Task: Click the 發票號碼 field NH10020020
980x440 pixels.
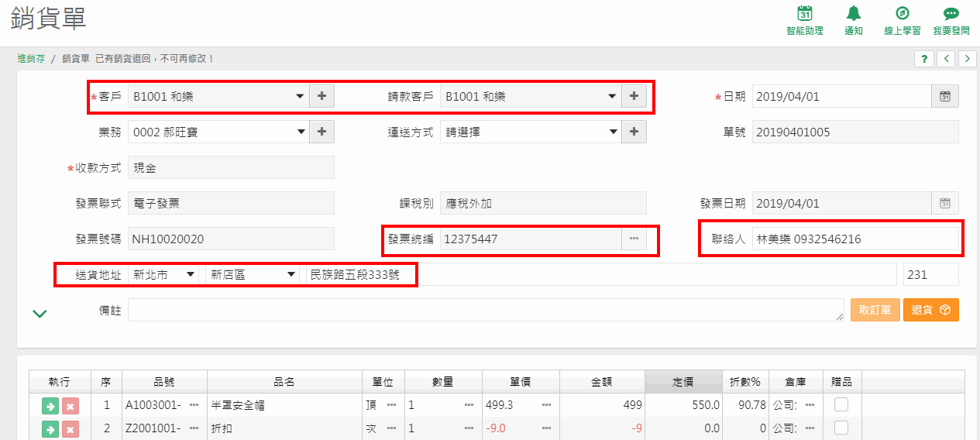Action: coord(231,239)
